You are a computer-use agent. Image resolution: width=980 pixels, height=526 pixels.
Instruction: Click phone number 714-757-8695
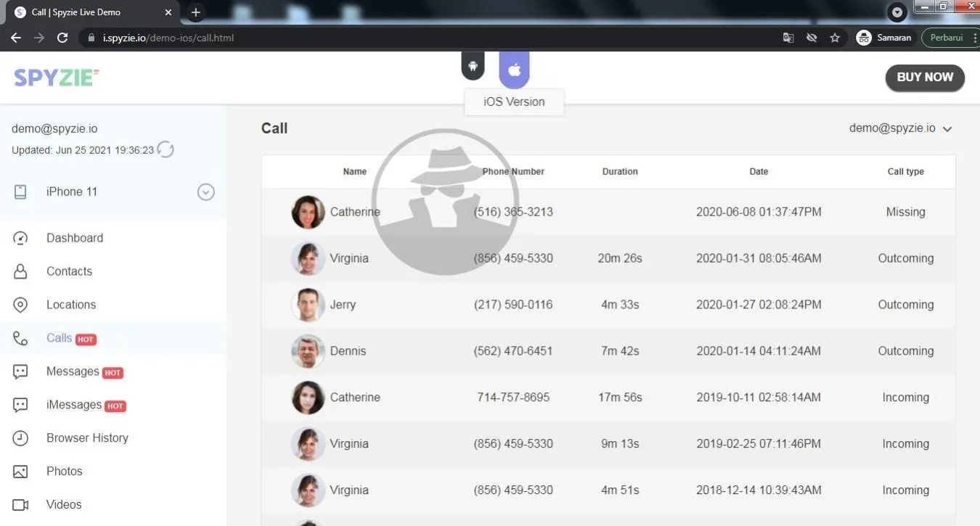click(x=513, y=398)
